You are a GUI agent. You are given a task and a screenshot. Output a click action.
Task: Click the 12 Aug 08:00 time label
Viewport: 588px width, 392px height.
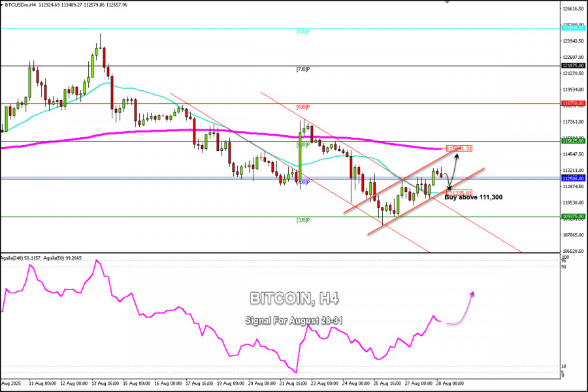[74, 384]
